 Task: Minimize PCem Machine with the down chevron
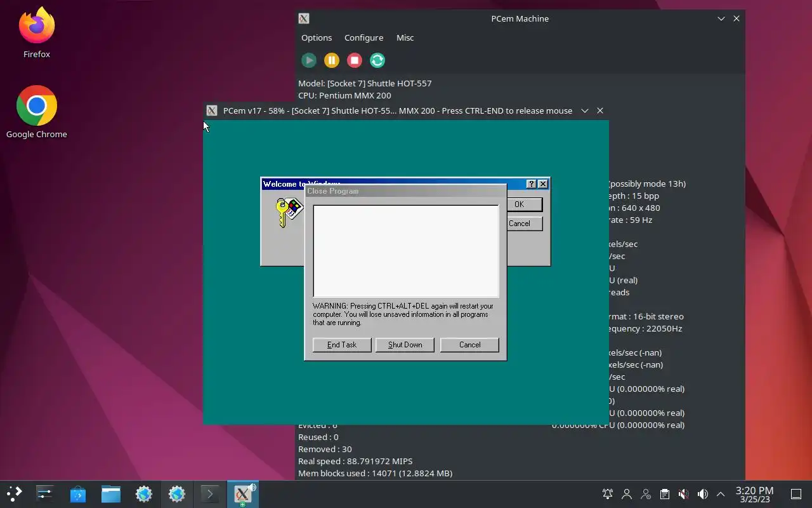[721, 18]
